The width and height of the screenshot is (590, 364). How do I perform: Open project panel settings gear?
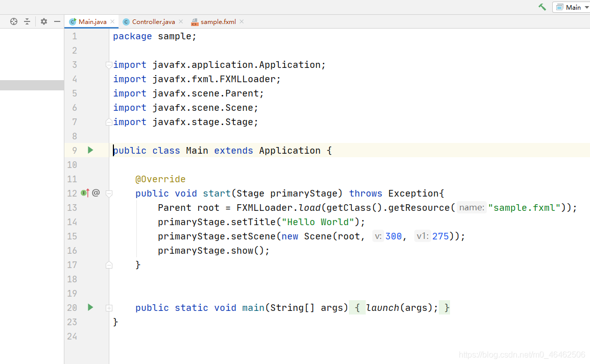click(x=44, y=21)
